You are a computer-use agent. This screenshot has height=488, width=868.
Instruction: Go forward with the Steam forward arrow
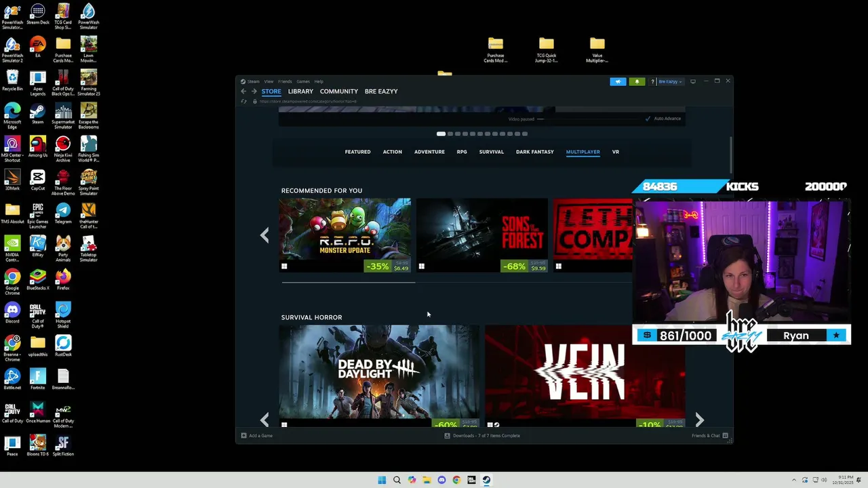[x=254, y=91]
